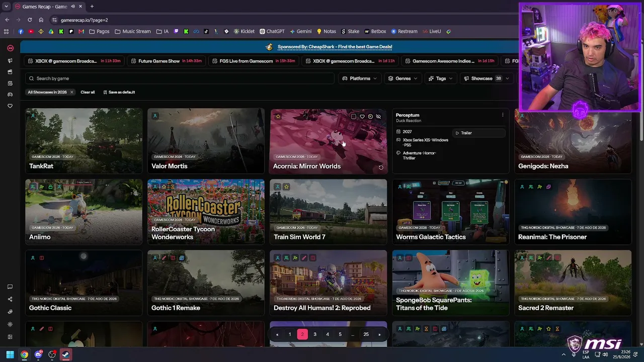The image size is (644, 362).
Task: Click the share icon in sidebar
Action: pyautogui.click(x=10, y=299)
